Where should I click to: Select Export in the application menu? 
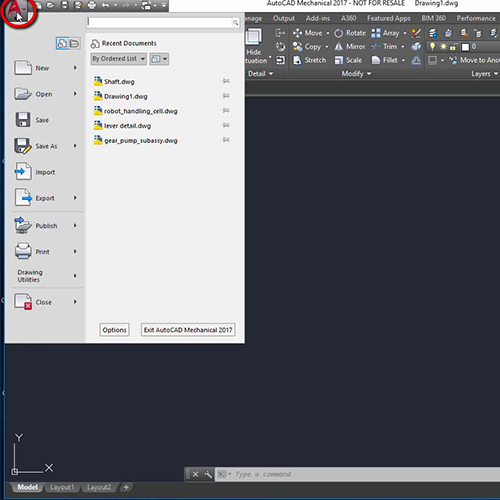click(x=45, y=198)
